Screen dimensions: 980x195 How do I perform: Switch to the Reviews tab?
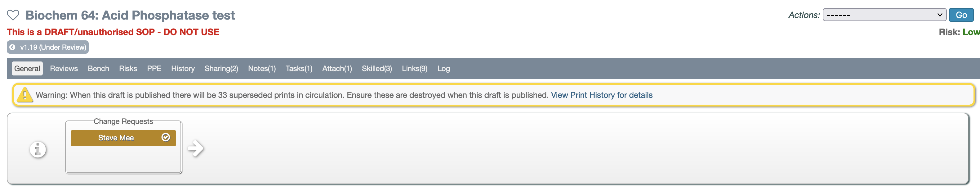point(64,69)
